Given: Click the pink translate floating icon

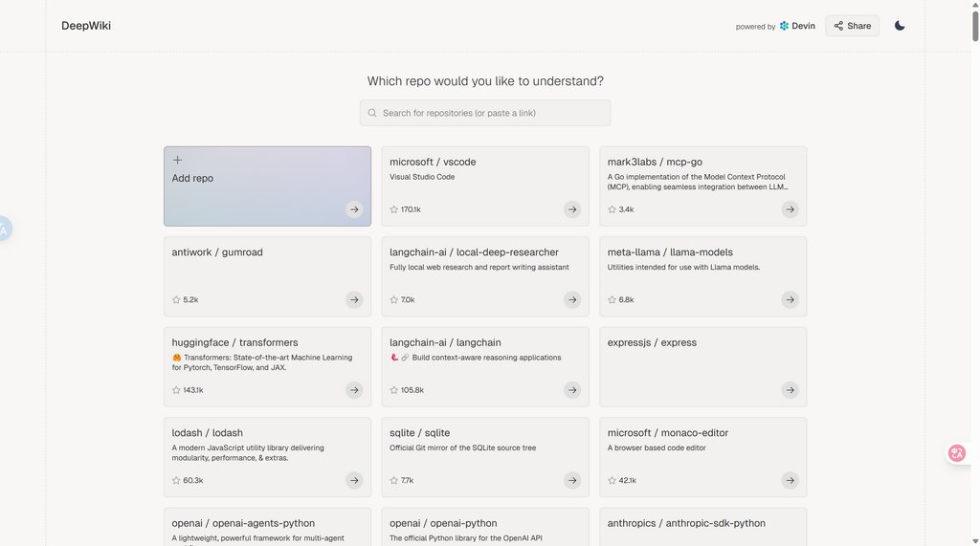Looking at the screenshot, I should pos(957,453).
